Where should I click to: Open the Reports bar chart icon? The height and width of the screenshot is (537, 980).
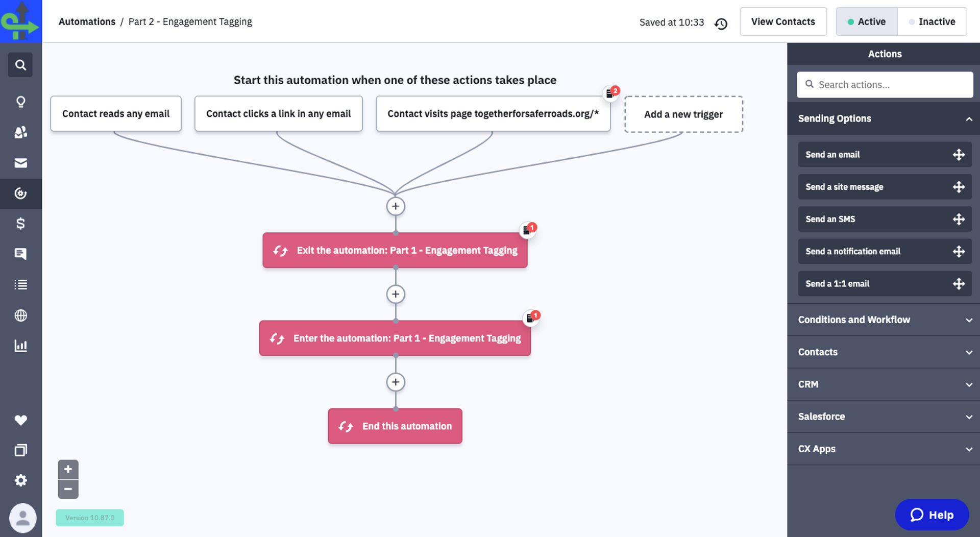(20, 346)
